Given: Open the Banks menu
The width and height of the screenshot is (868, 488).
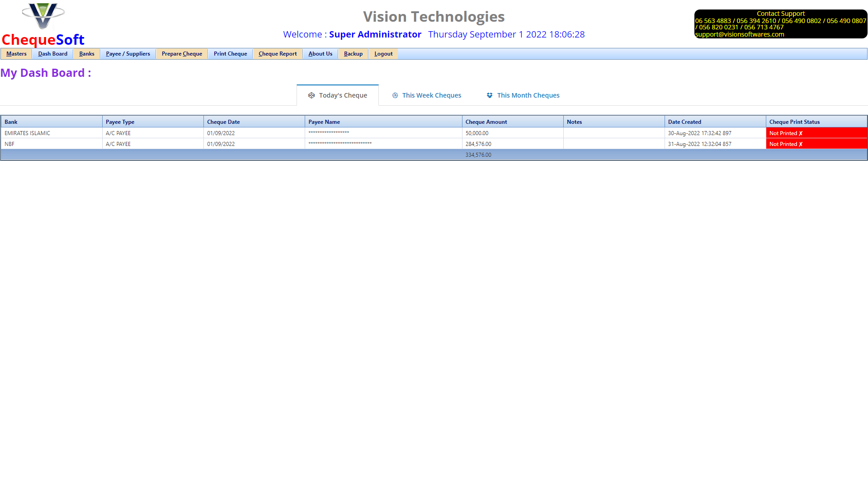Looking at the screenshot, I should tap(87, 54).
